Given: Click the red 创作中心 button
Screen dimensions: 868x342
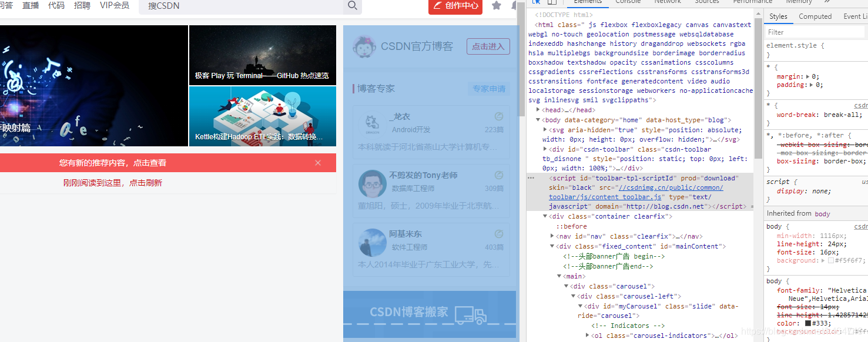Looking at the screenshot, I should (x=455, y=6).
